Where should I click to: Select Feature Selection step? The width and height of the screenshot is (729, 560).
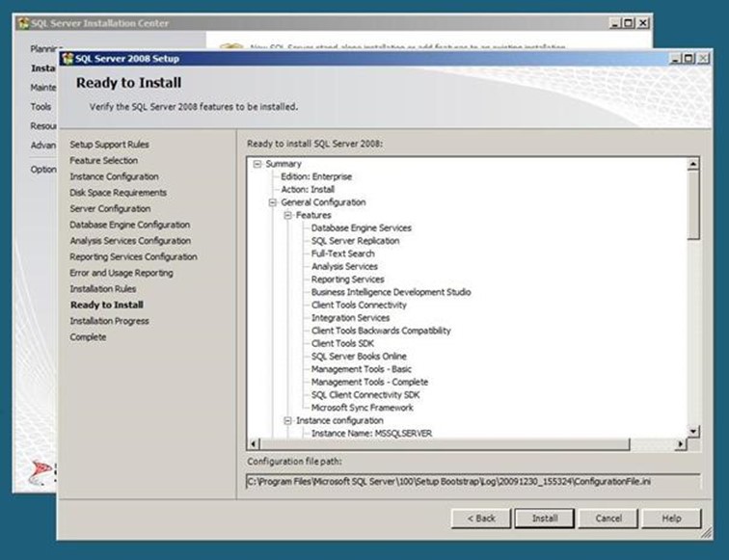[x=104, y=160]
